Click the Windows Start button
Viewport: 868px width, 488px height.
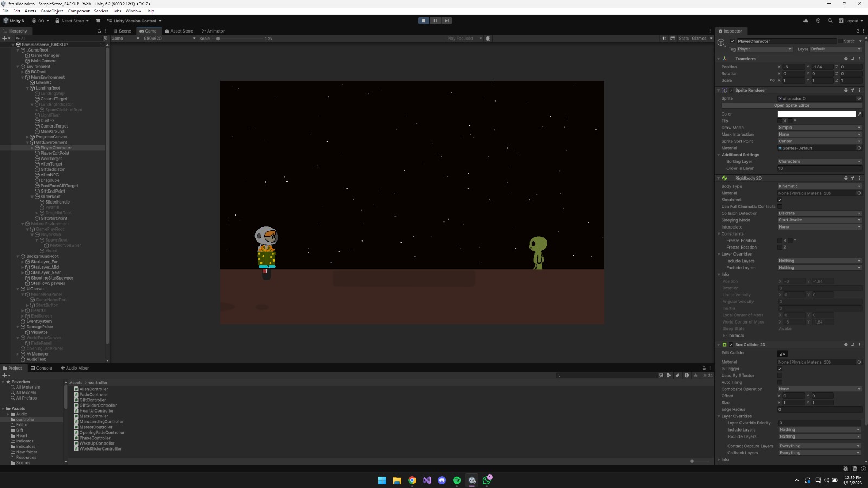[x=382, y=480]
